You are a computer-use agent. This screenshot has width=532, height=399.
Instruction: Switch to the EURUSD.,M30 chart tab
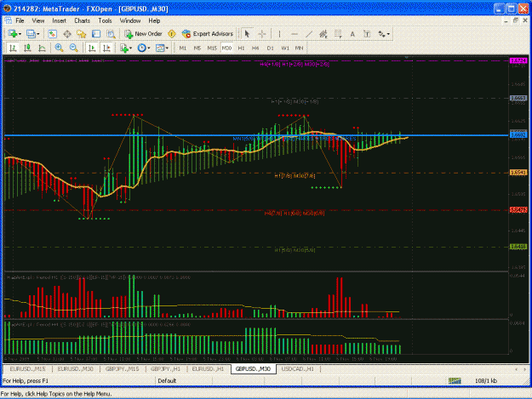pyautogui.click(x=75, y=369)
